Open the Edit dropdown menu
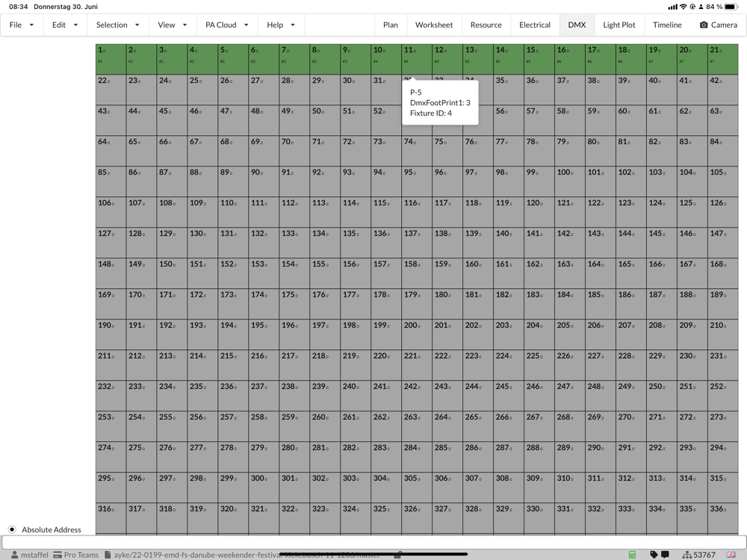Image resolution: width=747 pixels, height=560 pixels. [65, 25]
